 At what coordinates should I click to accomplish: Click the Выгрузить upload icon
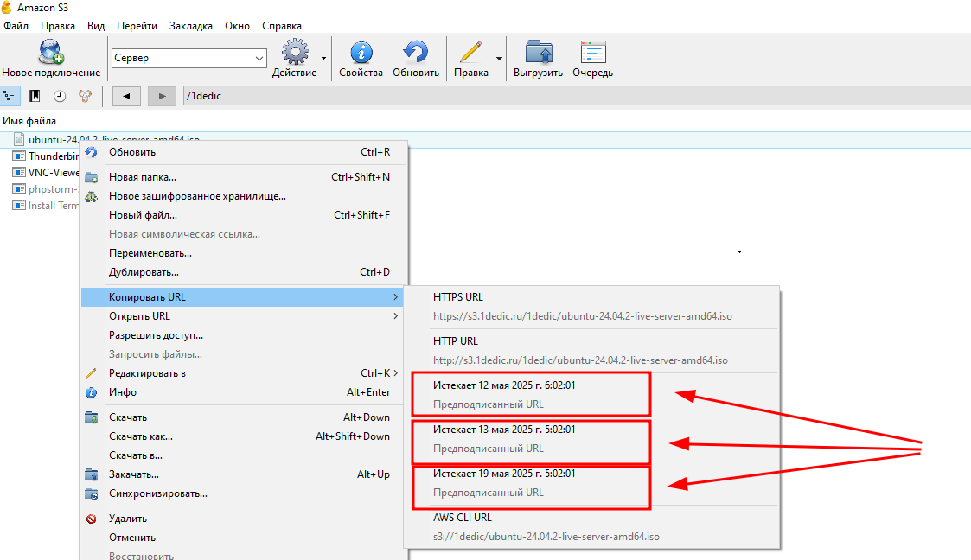[538, 52]
